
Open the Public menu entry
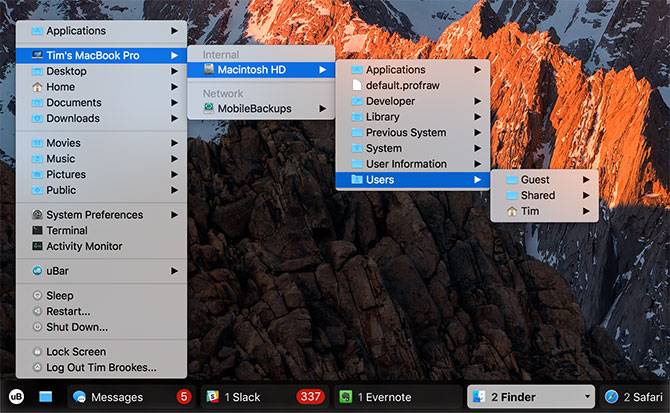click(102, 190)
